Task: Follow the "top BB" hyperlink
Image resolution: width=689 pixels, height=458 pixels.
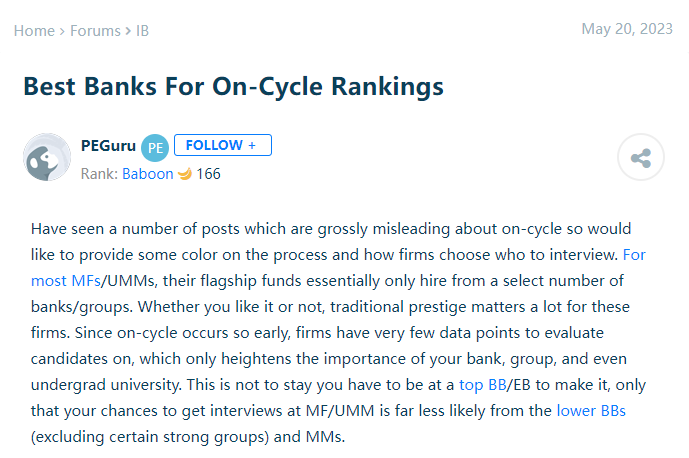Action: (483, 385)
